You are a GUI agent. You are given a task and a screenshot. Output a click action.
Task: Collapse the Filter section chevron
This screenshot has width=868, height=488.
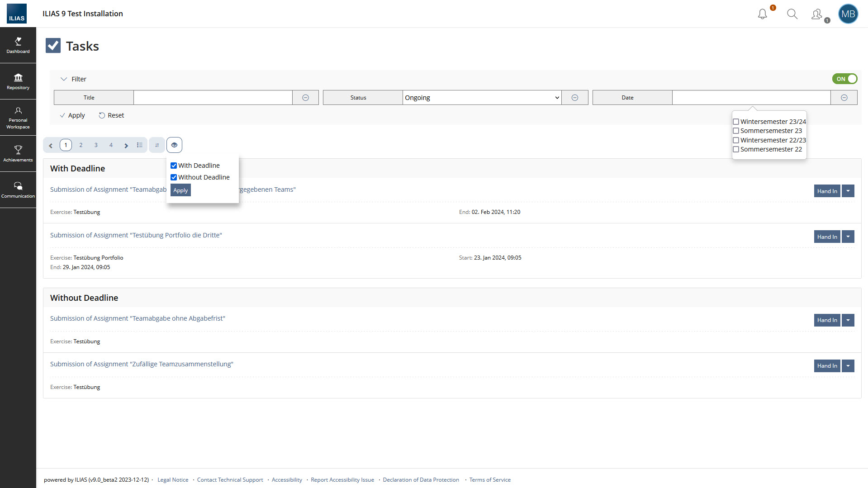[64, 79]
